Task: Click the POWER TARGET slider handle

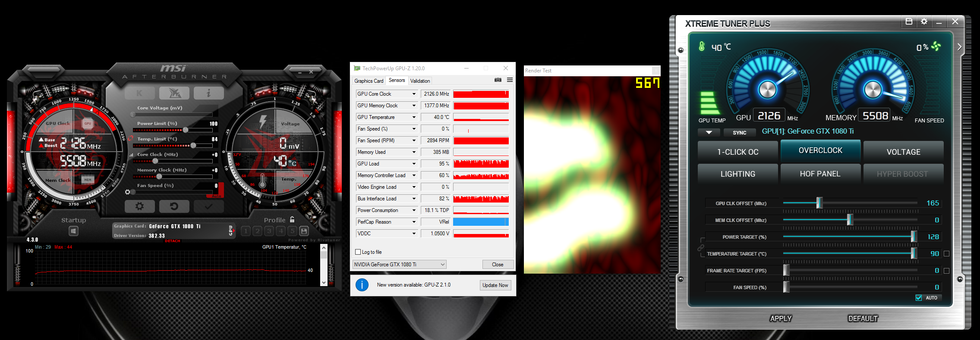Action: pyautogui.click(x=914, y=237)
